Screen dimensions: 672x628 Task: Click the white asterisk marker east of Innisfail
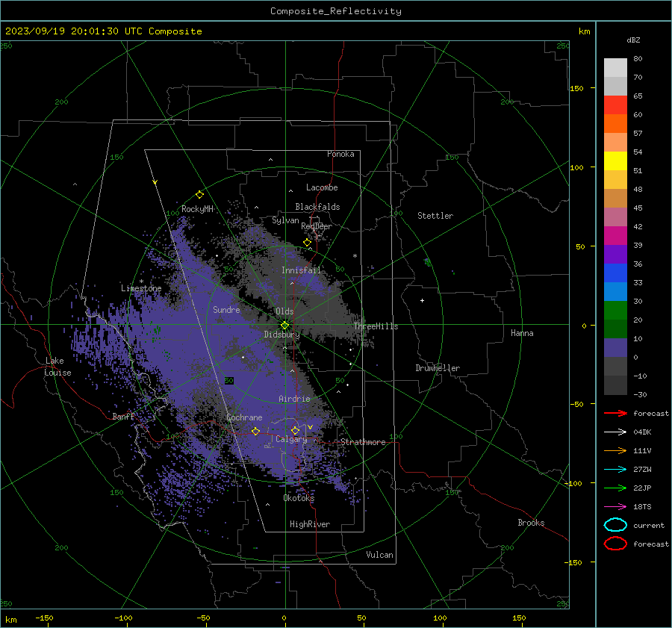point(355,256)
